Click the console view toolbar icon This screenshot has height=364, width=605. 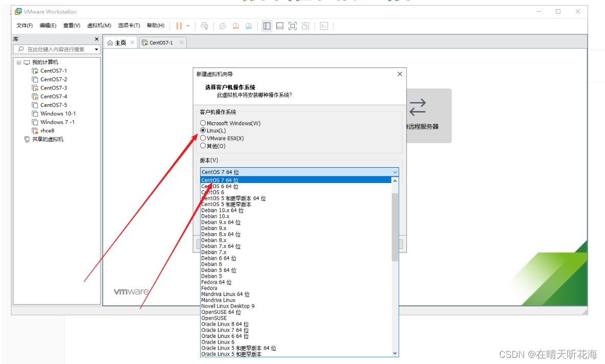(324, 26)
